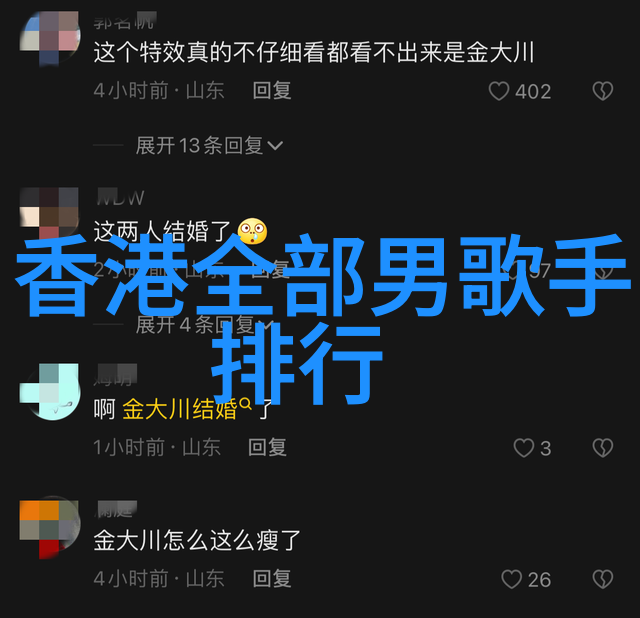Like the 金大川怎么这么瘦了 comment
The height and width of the screenshot is (618, 640).
coord(511,579)
